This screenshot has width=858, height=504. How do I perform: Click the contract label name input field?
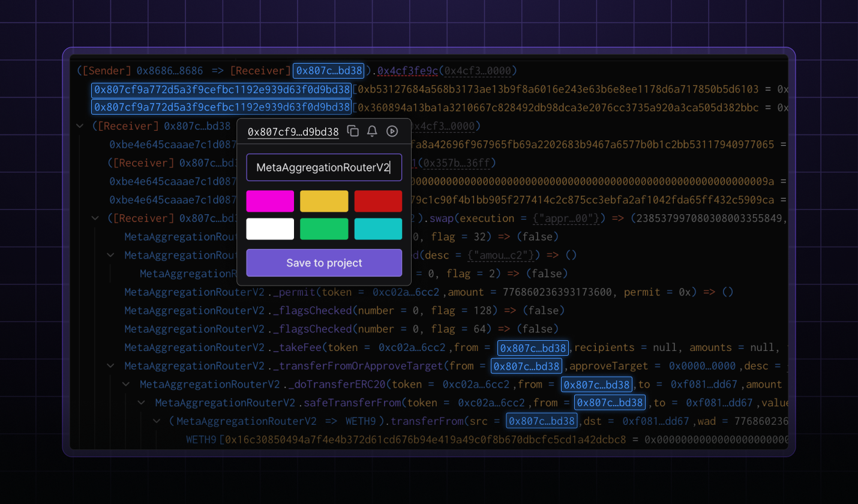pos(324,167)
